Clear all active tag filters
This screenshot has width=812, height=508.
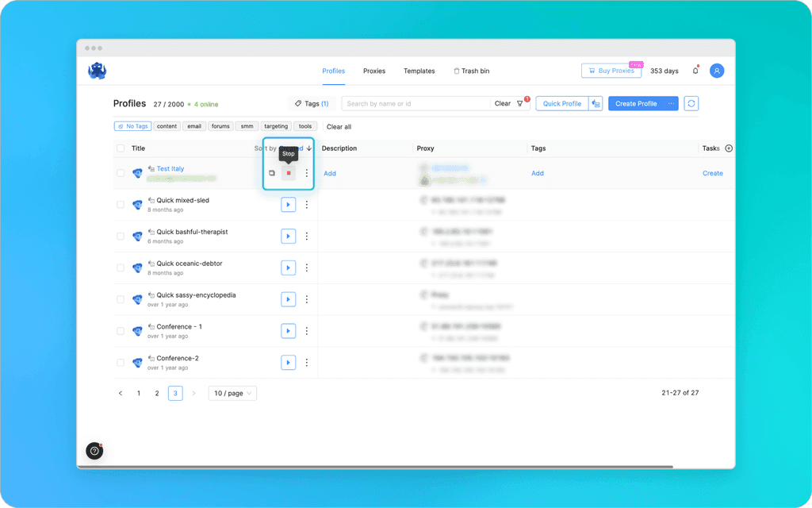point(341,126)
